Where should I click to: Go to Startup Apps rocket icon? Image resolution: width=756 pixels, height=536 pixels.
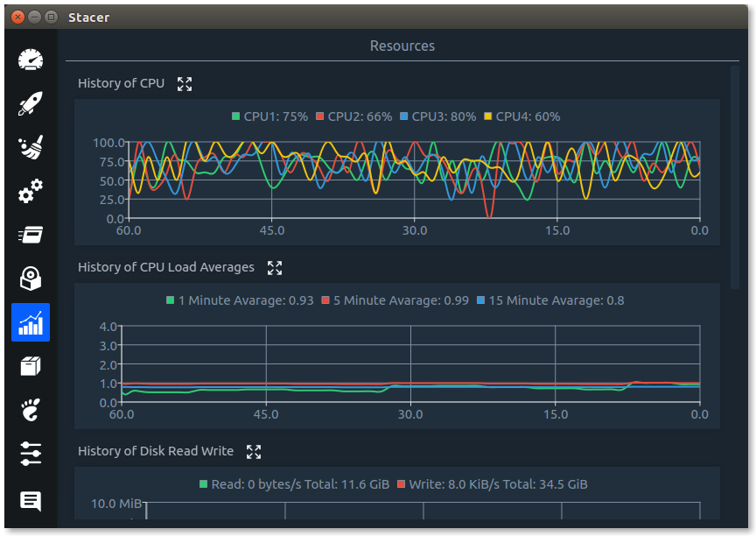[x=31, y=103]
